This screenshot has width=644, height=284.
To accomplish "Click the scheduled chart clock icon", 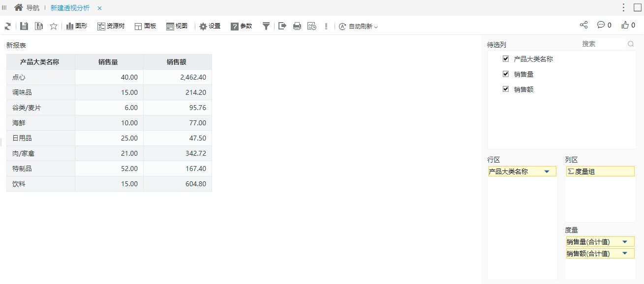I will coord(312,26).
